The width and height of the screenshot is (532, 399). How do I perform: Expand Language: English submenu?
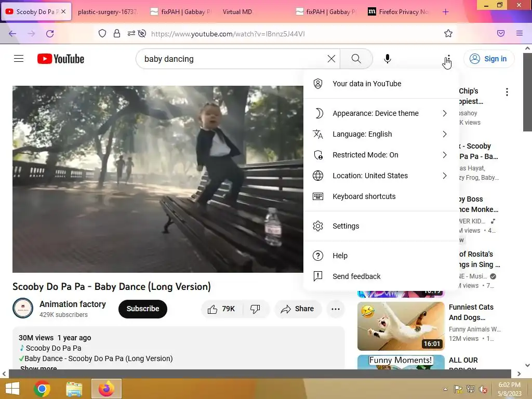click(381, 134)
